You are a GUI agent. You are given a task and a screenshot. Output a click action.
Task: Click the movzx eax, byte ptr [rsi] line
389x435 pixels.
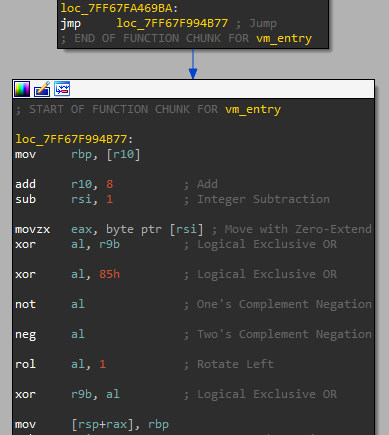[109, 229]
